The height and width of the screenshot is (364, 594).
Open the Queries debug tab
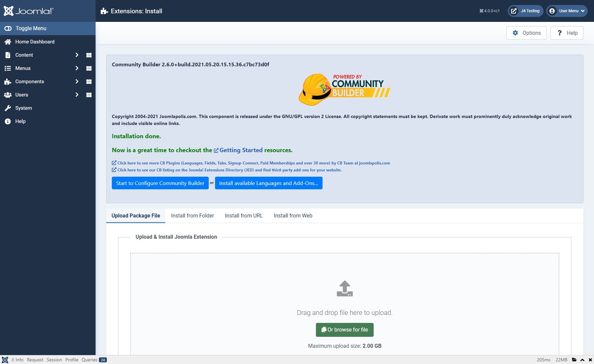(x=94, y=360)
